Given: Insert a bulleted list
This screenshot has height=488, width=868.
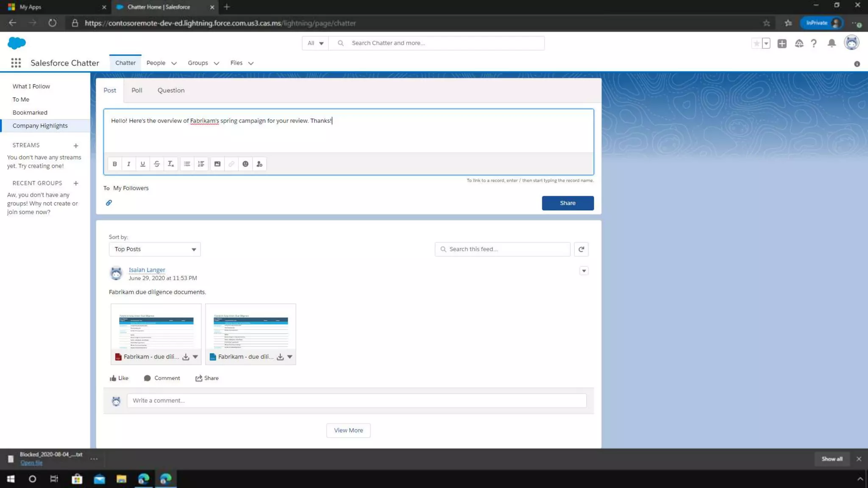Looking at the screenshot, I should 187,164.
